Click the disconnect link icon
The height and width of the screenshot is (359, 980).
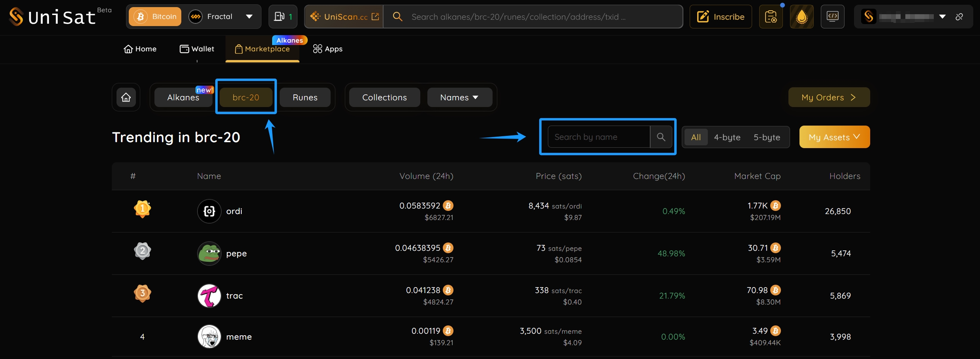click(x=959, y=17)
